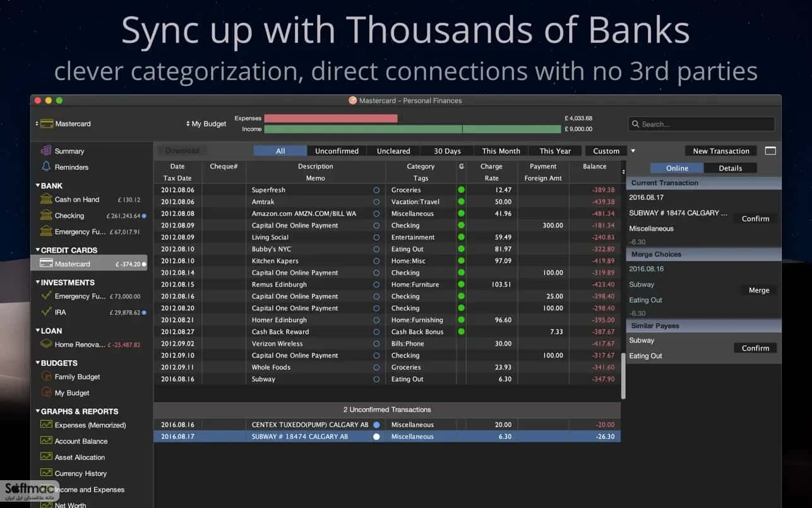This screenshot has width=812, height=508.
Task: Select the IRA investment icon
Action: click(46, 312)
